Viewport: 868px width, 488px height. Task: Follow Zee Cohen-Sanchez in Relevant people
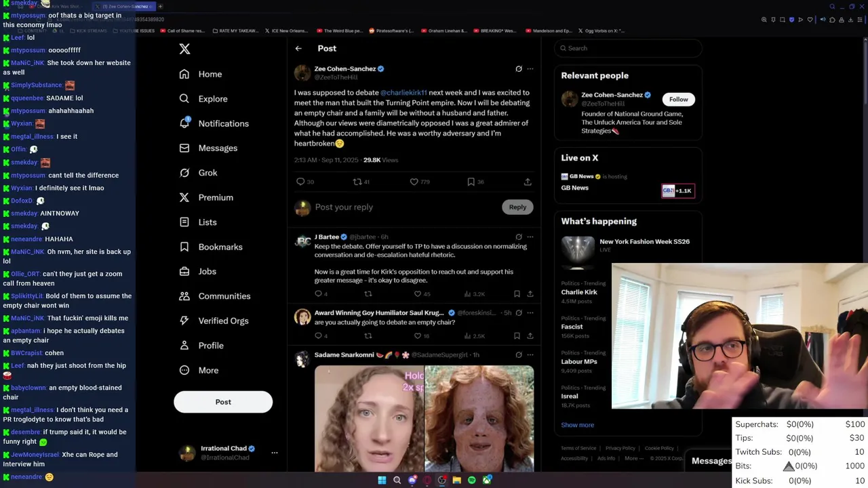click(678, 100)
